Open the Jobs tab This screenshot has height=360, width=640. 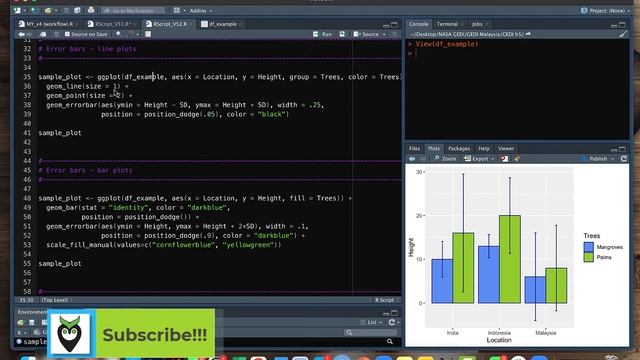tap(477, 24)
